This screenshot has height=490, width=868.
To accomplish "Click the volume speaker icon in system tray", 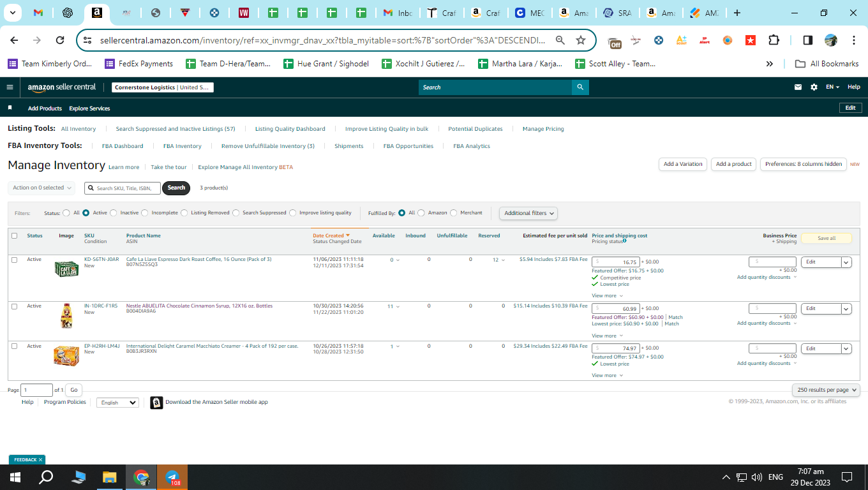I will (x=757, y=477).
